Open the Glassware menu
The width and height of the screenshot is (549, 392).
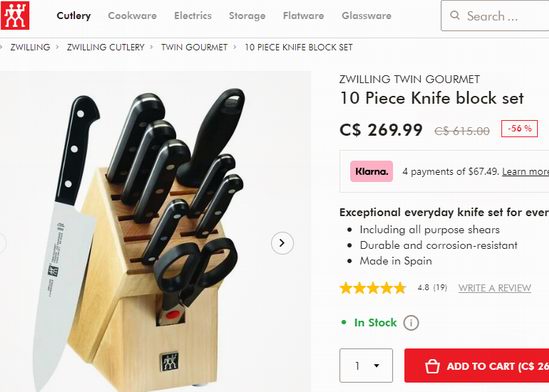(366, 16)
